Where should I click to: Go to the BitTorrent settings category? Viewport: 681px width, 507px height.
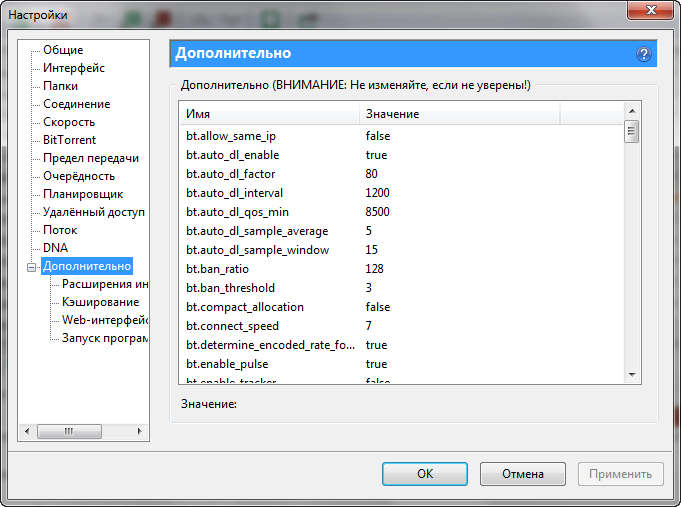tap(69, 140)
